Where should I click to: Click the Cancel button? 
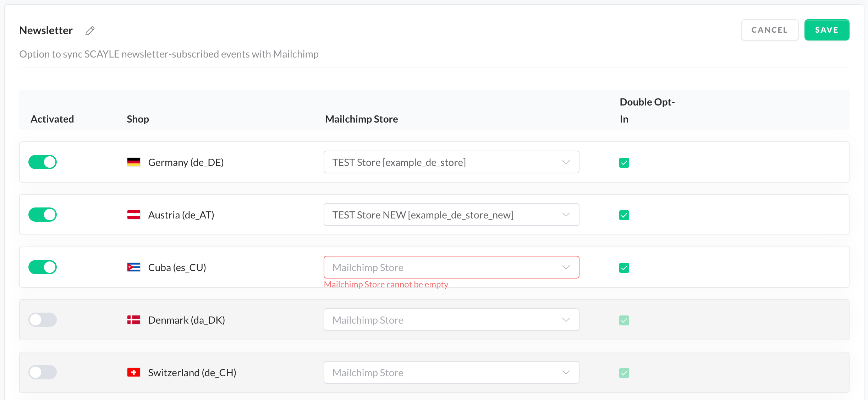coord(769,30)
